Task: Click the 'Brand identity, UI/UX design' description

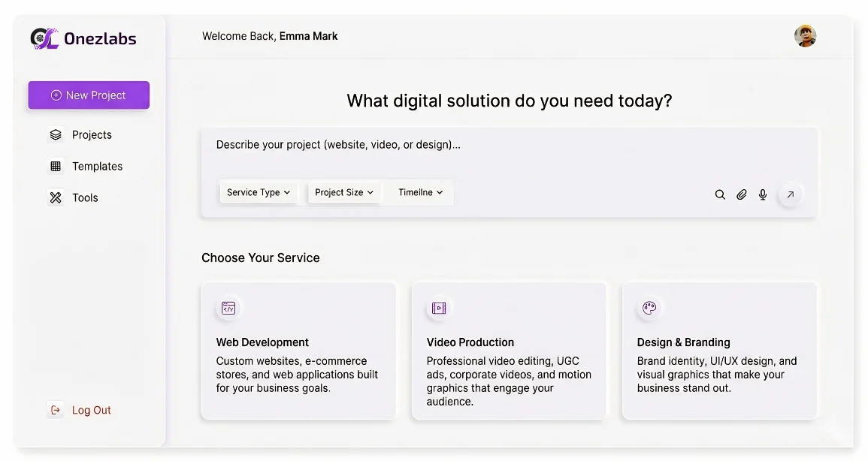Action: click(717, 375)
